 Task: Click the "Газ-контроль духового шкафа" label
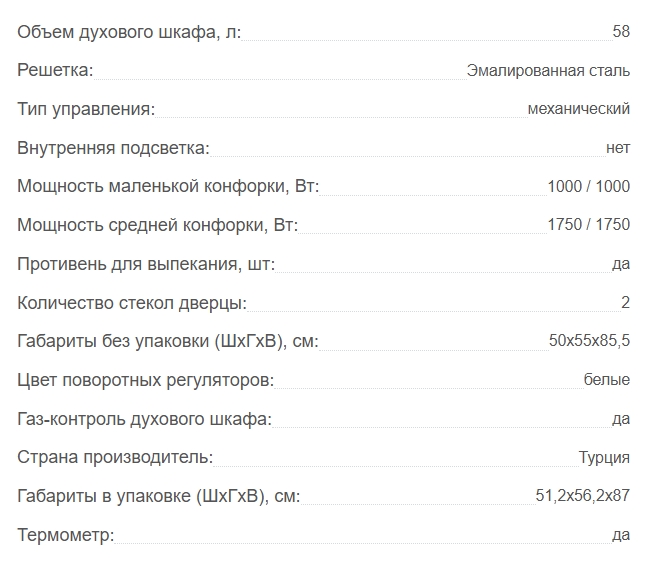coord(144,419)
